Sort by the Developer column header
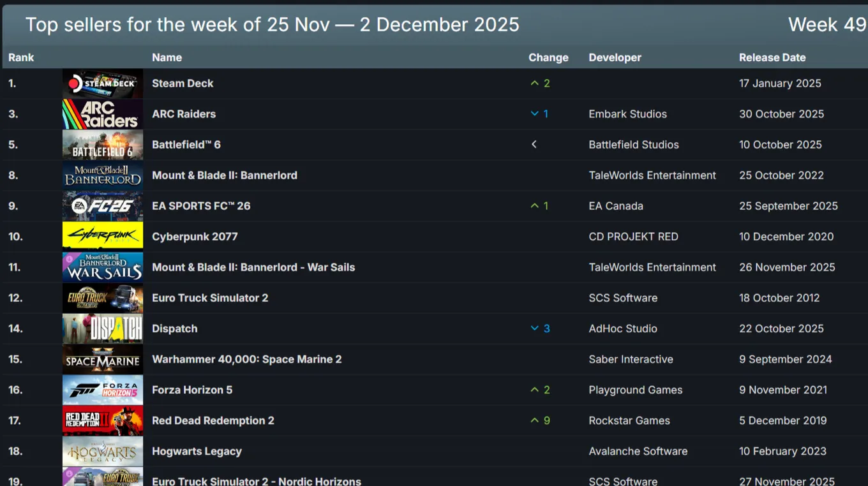Screen dimensions: 868x486 click(x=615, y=57)
